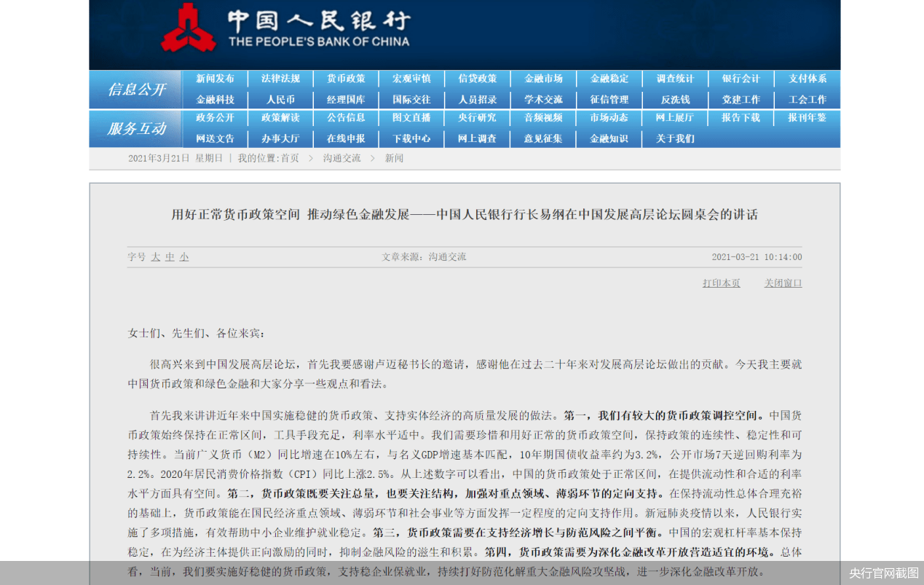Click 新闻 breadcrumb link
The width and height of the screenshot is (924, 585).
pyautogui.click(x=394, y=158)
